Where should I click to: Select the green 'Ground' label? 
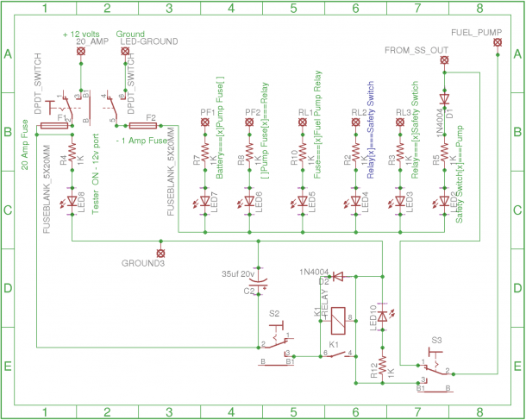click(x=130, y=34)
